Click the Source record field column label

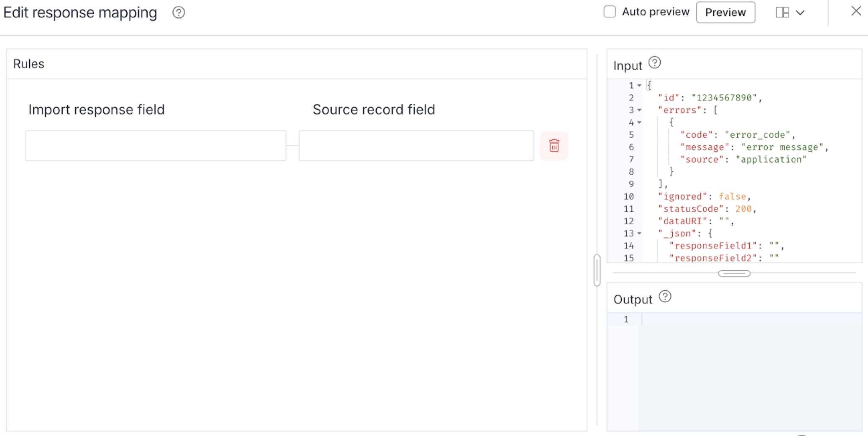tap(374, 110)
